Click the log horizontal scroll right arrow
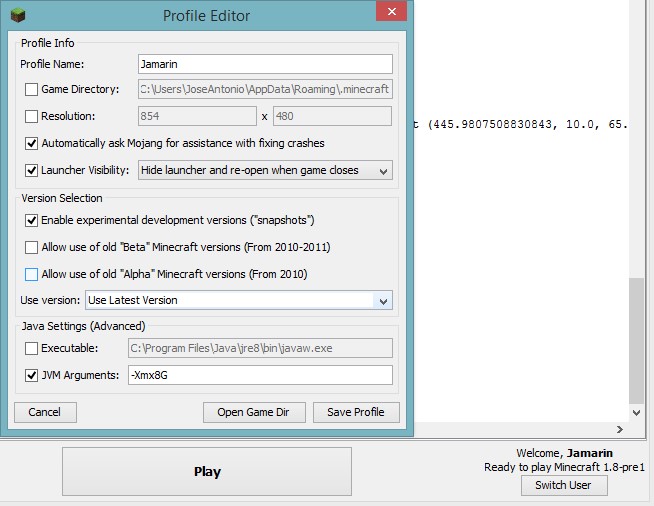Image resolution: width=654 pixels, height=506 pixels. [620, 429]
